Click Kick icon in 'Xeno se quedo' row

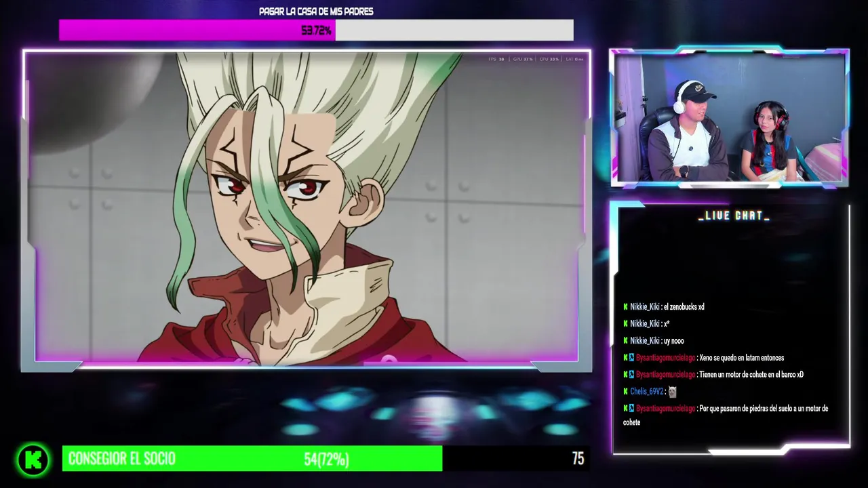[x=625, y=358]
